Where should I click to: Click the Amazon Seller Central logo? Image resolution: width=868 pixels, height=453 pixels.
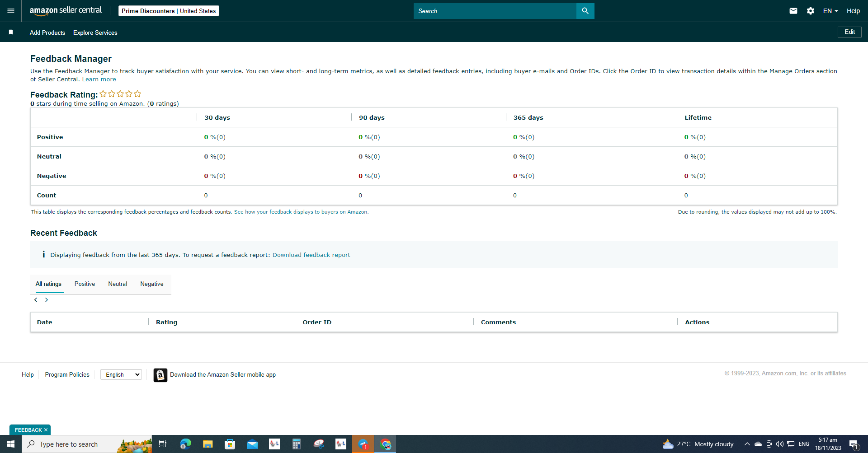66,11
